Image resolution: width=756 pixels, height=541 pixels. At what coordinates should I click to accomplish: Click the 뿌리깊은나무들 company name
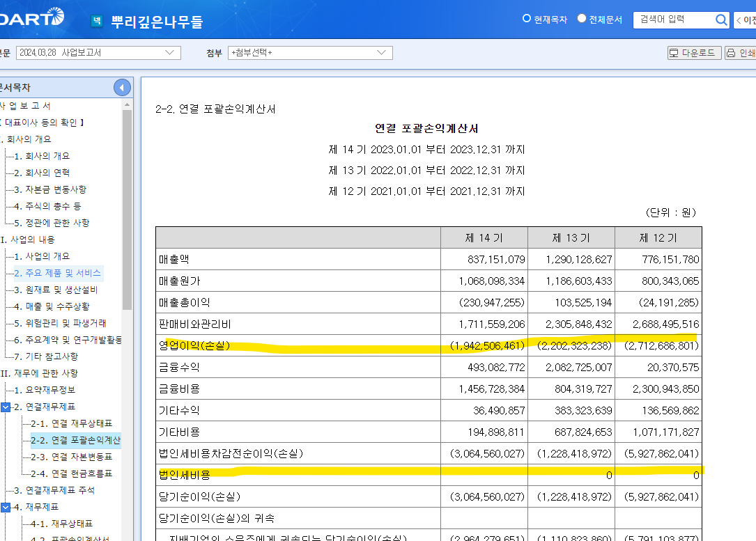[x=157, y=22]
